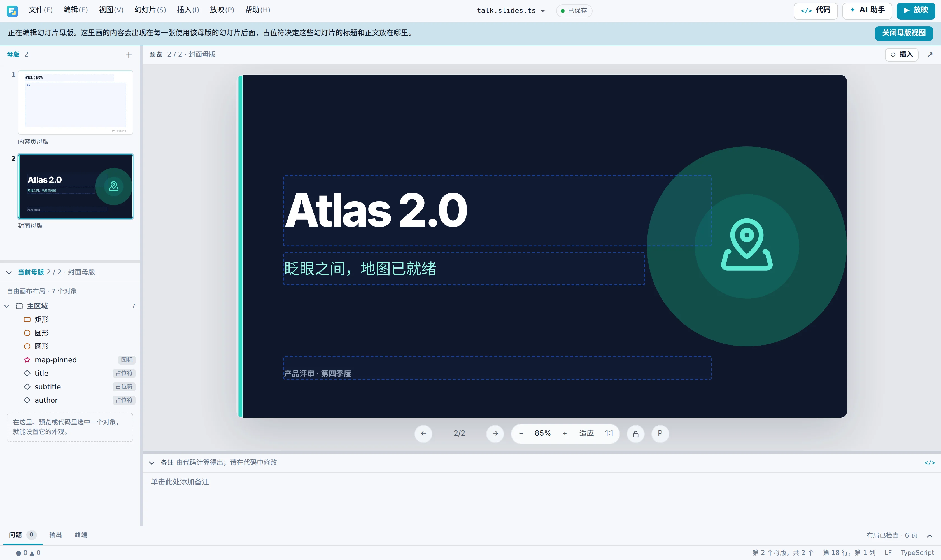The image size is (941, 560).
Task: Select the subtitle placeholder row
Action: 70,387
